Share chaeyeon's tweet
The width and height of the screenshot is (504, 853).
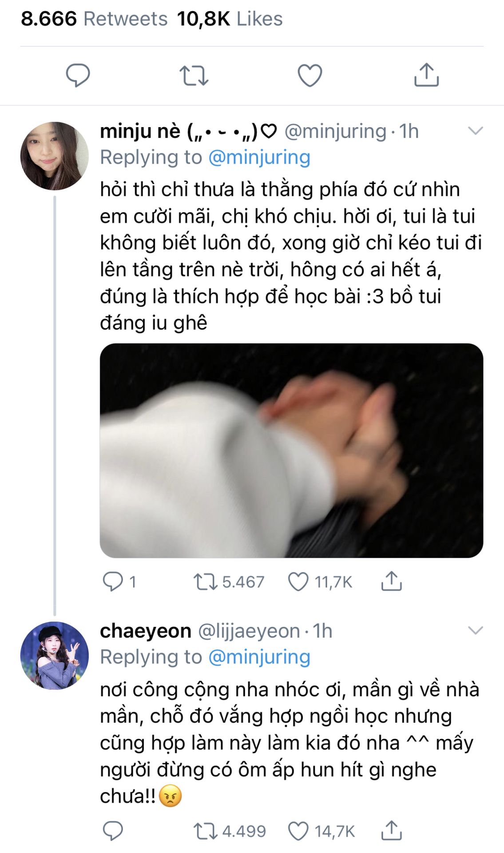(x=391, y=830)
